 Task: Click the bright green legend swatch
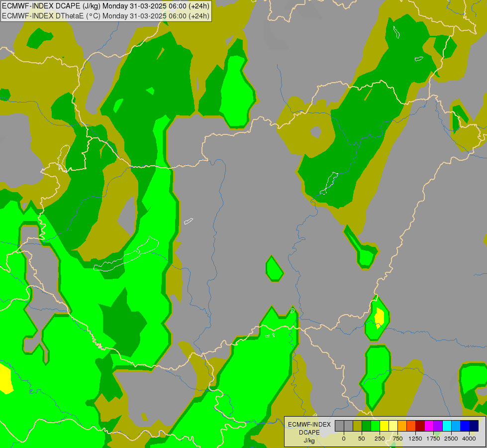[x=376, y=426]
